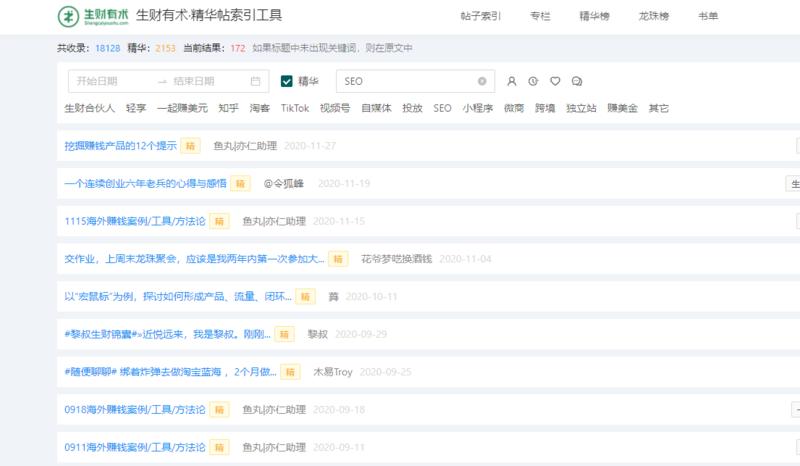
Task: Click 精 badge on 宏鼠标 row
Action: click(305, 297)
